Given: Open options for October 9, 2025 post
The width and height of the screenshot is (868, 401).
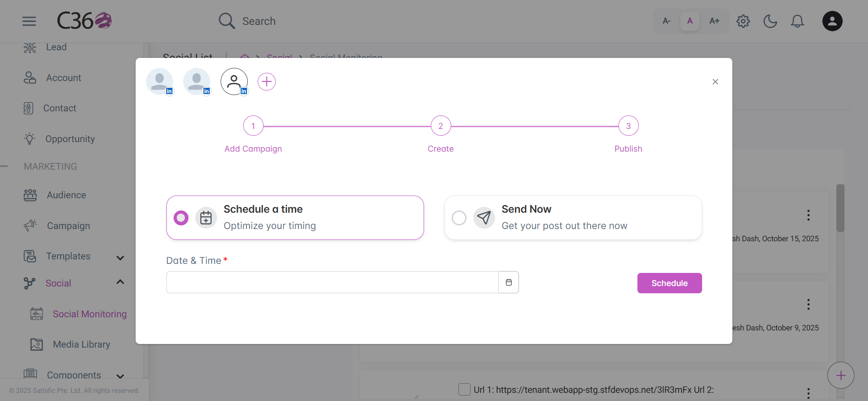Looking at the screenshot, I should pos(808,304).
